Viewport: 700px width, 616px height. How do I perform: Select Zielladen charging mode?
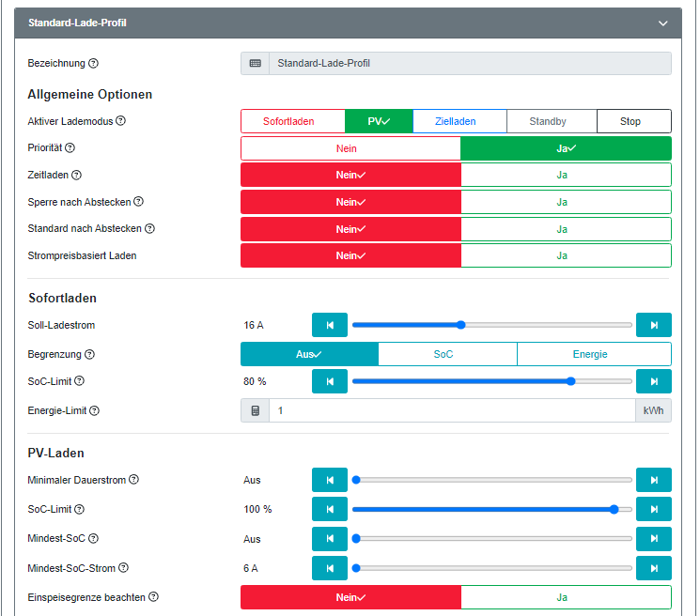pos(459,121)
